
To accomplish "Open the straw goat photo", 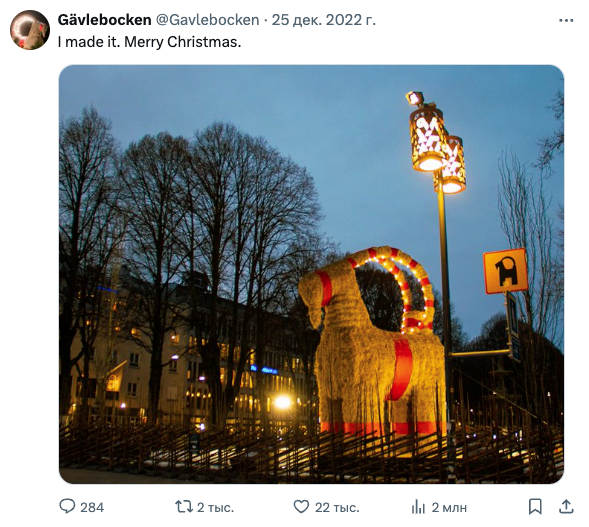I will pos(311,274).
